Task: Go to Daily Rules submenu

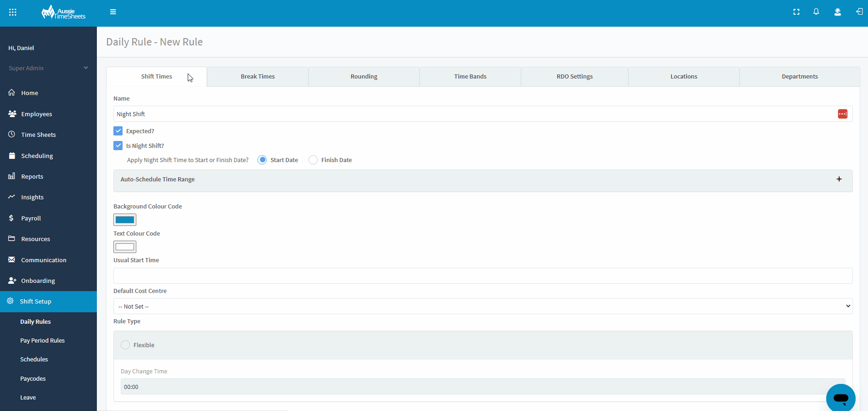Action: pos(35,321)
